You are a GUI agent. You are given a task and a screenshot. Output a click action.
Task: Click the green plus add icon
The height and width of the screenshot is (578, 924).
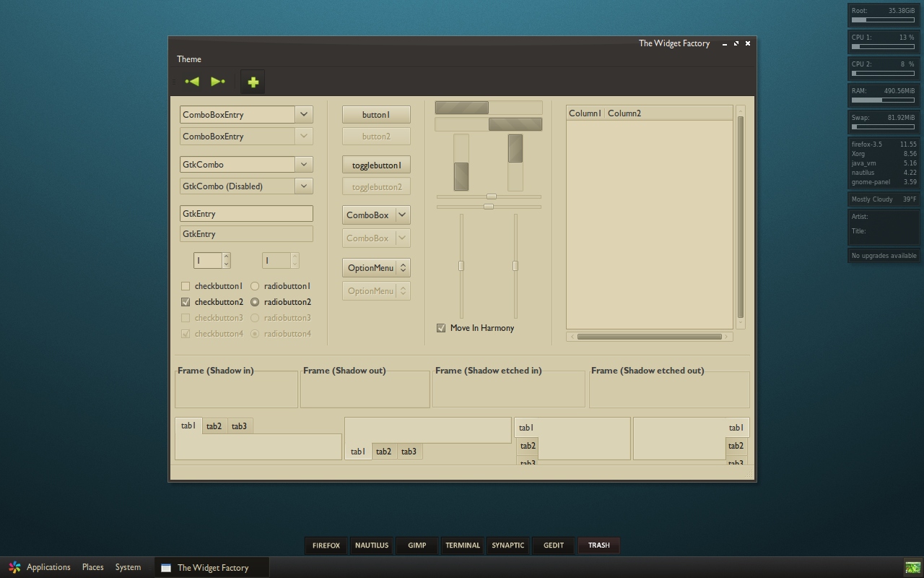click(253, 82)
